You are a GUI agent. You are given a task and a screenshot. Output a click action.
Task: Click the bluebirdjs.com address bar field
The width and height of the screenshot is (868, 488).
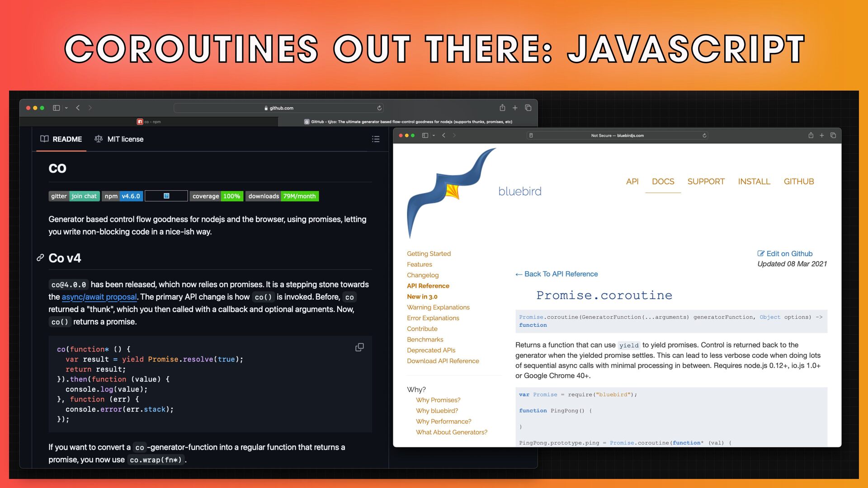pyautogui.click(x=617, y=136)
